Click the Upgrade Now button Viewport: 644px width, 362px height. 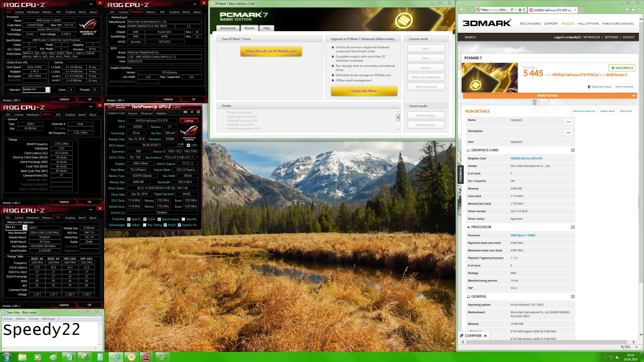[x=364, y=91]
